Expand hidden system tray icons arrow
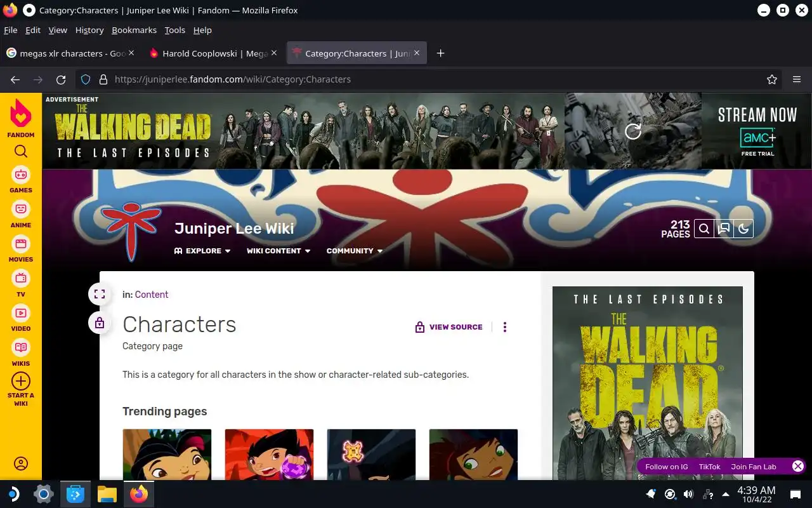Viewport: 812px width, 508px height. tap(725, 493)
